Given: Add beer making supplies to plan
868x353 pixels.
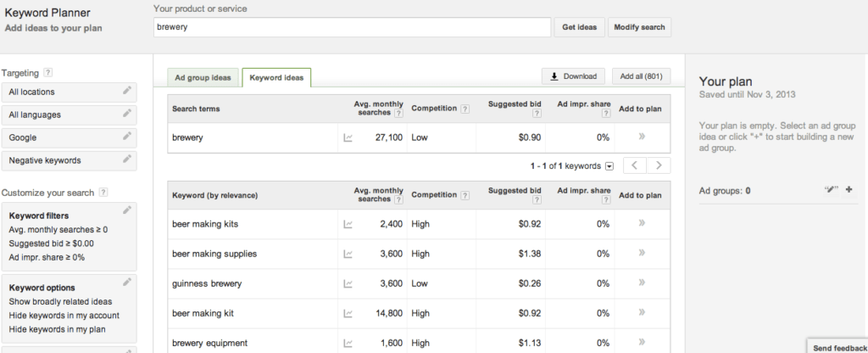Looking at the screenshot, I should (x=642, y=253).
